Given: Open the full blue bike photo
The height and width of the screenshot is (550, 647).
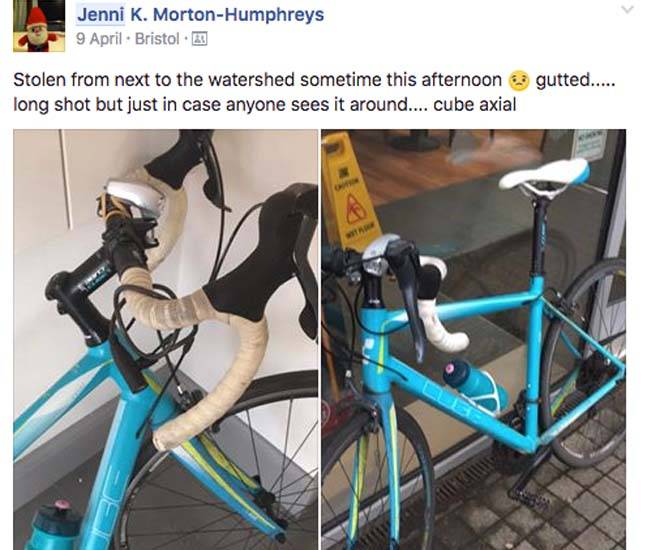Looking at the screenshot, I should coord(474,340).
